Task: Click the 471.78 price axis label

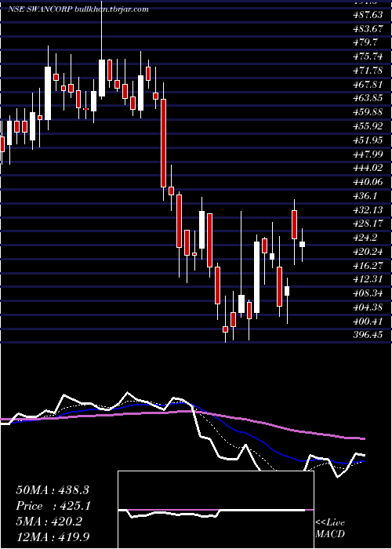Action: click(368, 71)
